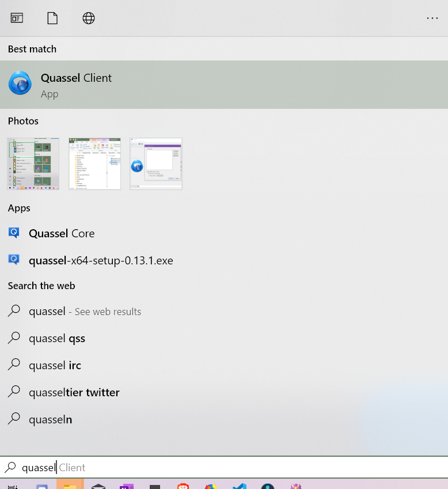Open quassel-x64-setup-0.13.1.exe result
The height and width of the screenshot is (489, 448).
pos(224,260)
